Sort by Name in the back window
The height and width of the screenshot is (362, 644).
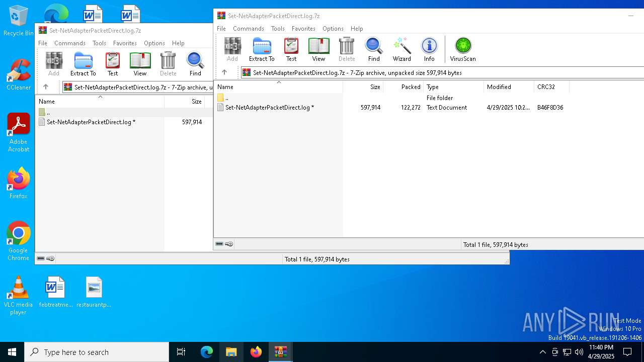100,102
